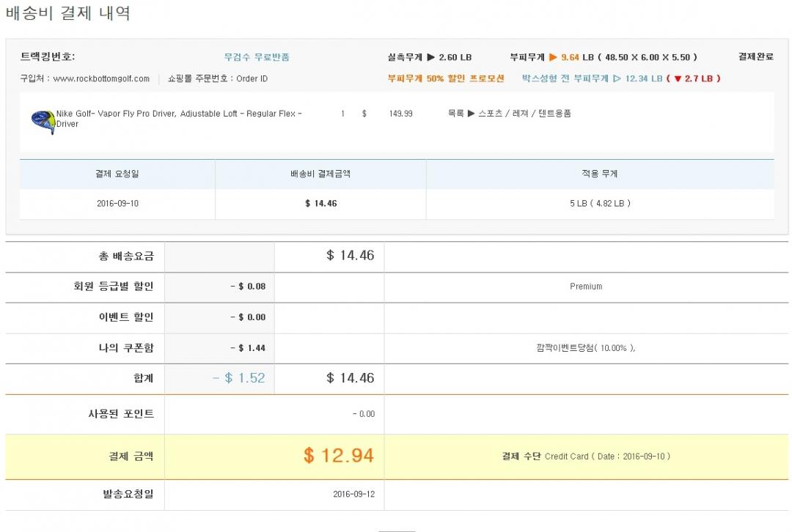The width and height of the screenshot is (792, 532).
Task: Click the 결제 요청일 column header
Action: pyautogui.click(x=117, y=174)
